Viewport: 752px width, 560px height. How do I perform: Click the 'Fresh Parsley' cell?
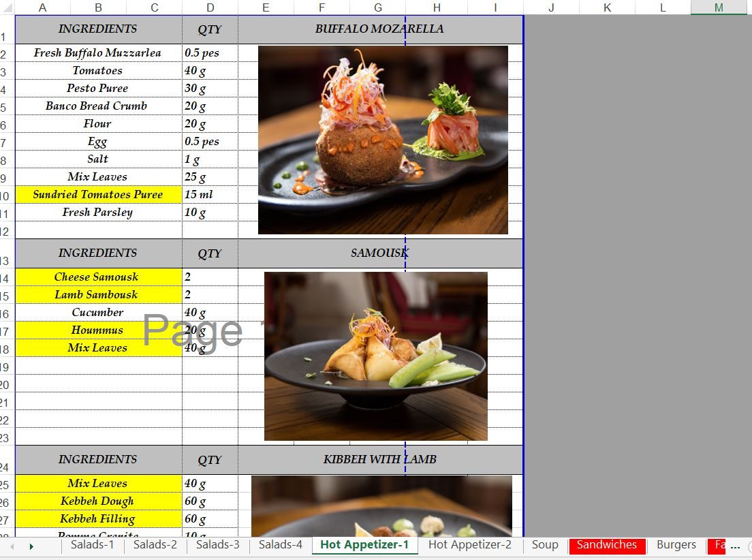coord(98,212)
